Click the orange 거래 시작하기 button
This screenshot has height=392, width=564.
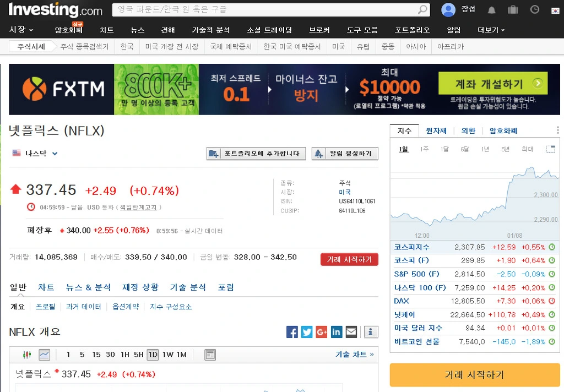click(475, 375)
